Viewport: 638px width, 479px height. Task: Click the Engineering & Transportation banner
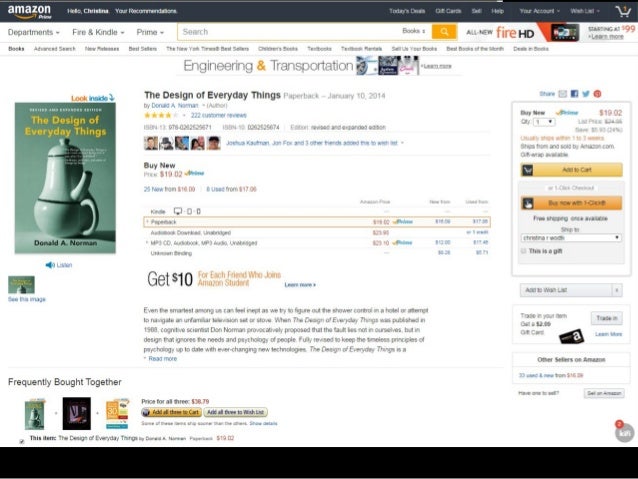[x=318, y=66]
